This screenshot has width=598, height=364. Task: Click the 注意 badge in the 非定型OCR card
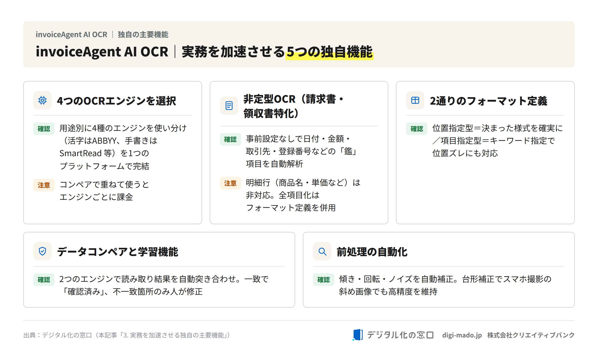(230, 183)
